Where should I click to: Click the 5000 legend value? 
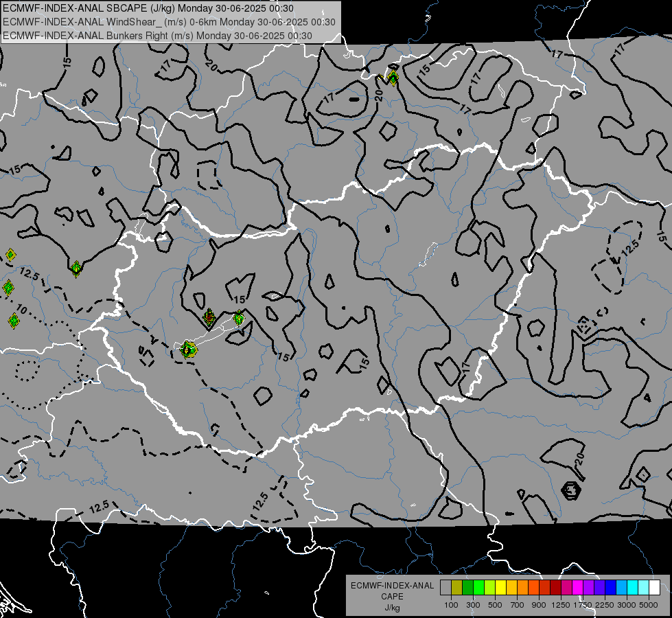click(649, 605)
